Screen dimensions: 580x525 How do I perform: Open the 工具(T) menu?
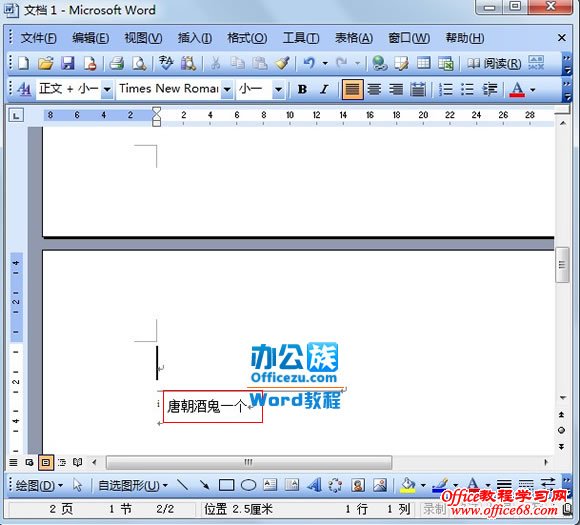[301, 38]
